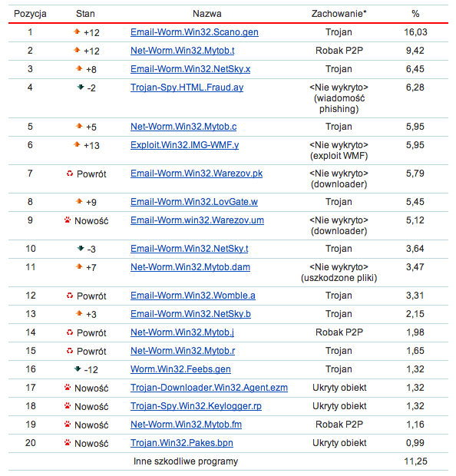Open Email-Worm.Win32.LovGate.w link
The image size is (456, 476).
194,202
